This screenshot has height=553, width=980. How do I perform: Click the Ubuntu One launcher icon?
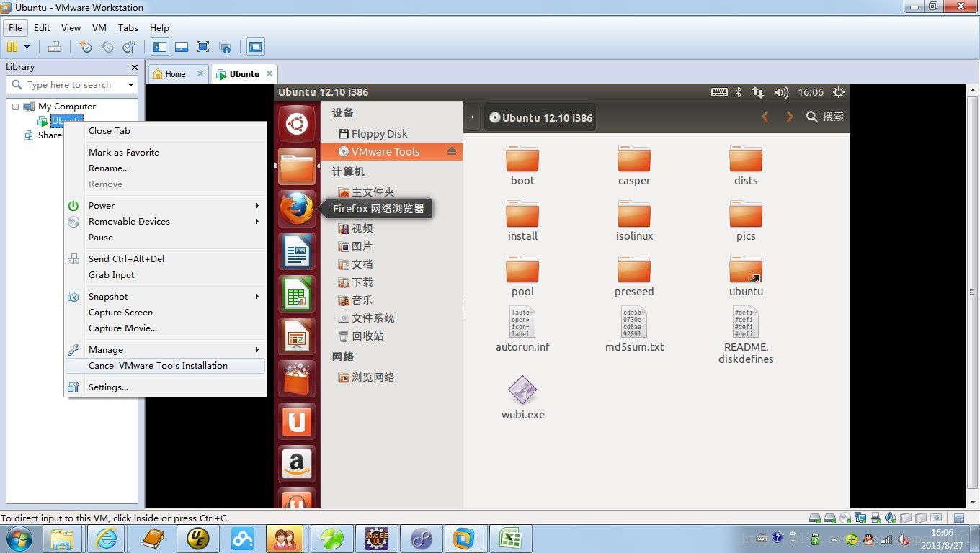(x=296, y=421)
